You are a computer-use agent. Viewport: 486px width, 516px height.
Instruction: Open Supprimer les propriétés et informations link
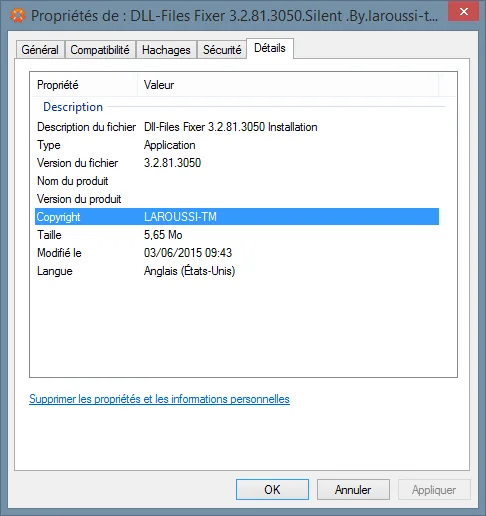pos(159,399)
